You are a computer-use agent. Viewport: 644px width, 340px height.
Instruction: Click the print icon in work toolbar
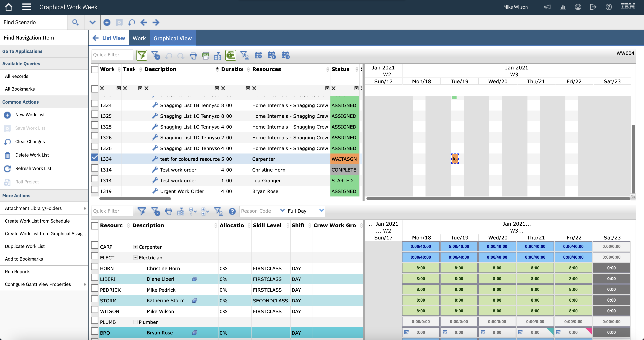(193, 55)
